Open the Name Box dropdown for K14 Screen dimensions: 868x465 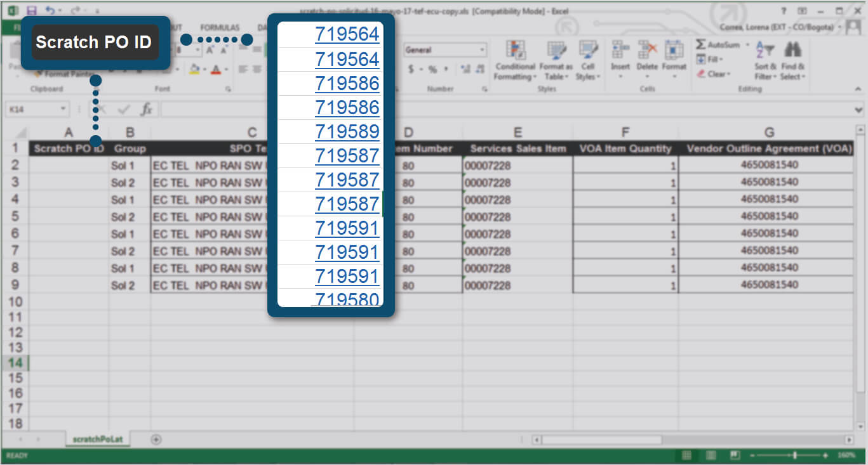point(63,109)
